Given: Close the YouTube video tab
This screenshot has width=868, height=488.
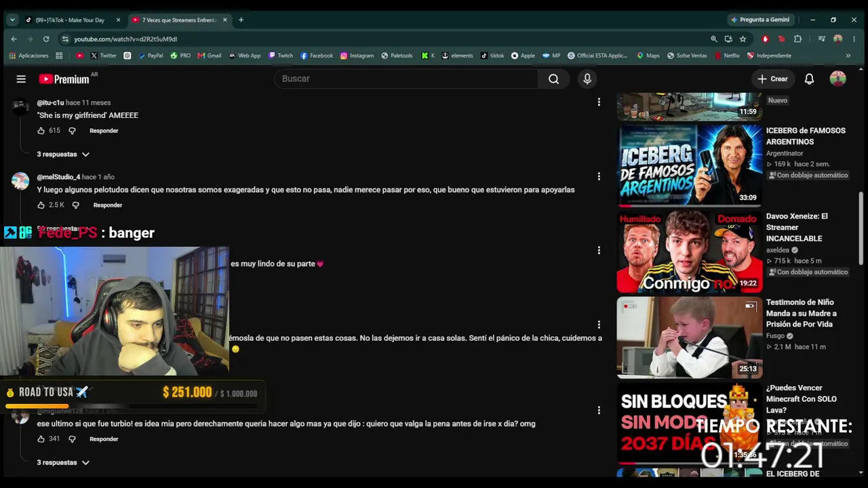Looking at the screenshot, I should point(225,20).
